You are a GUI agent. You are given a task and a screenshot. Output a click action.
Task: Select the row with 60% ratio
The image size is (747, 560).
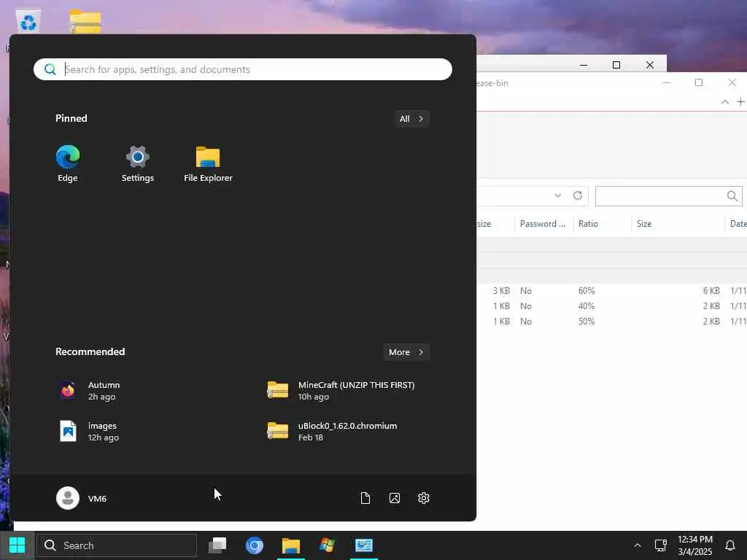click(x=612, y=291)
